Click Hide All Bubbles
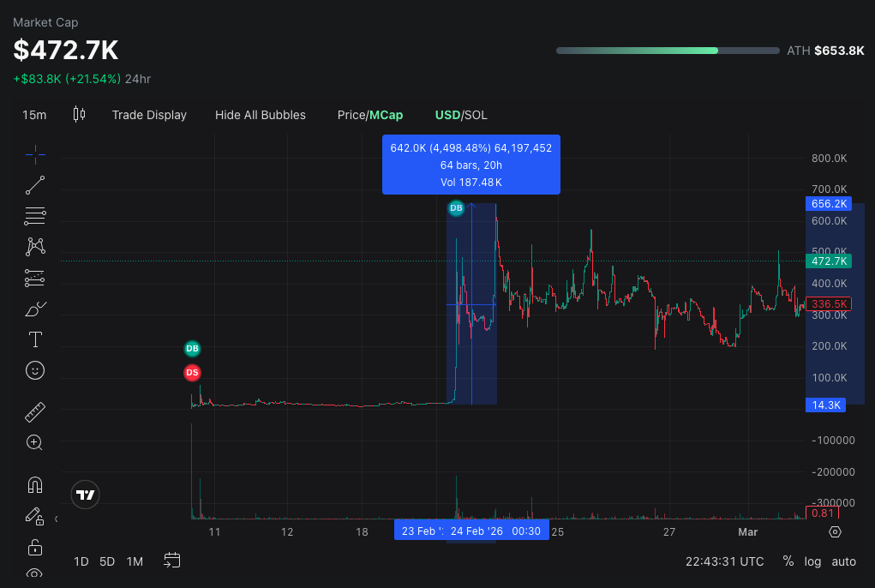The width and height of the screenshot is (875, 588). (260, 115)
